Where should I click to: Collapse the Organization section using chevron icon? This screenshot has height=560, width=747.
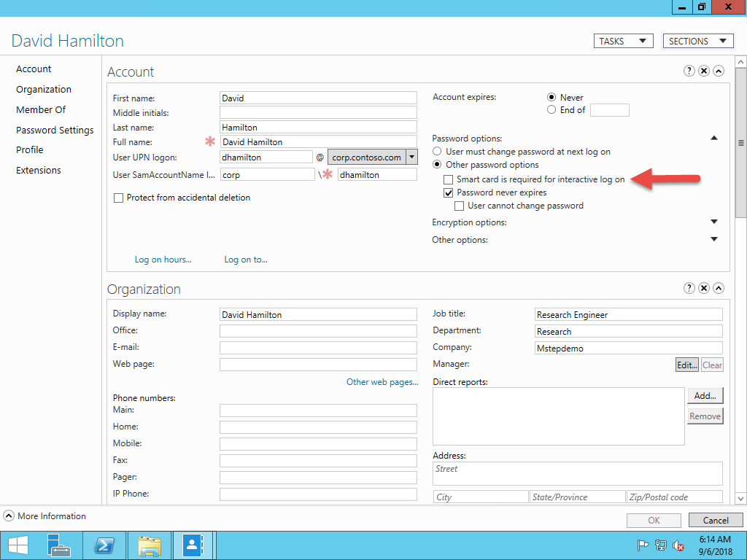(x=718, y=288)
